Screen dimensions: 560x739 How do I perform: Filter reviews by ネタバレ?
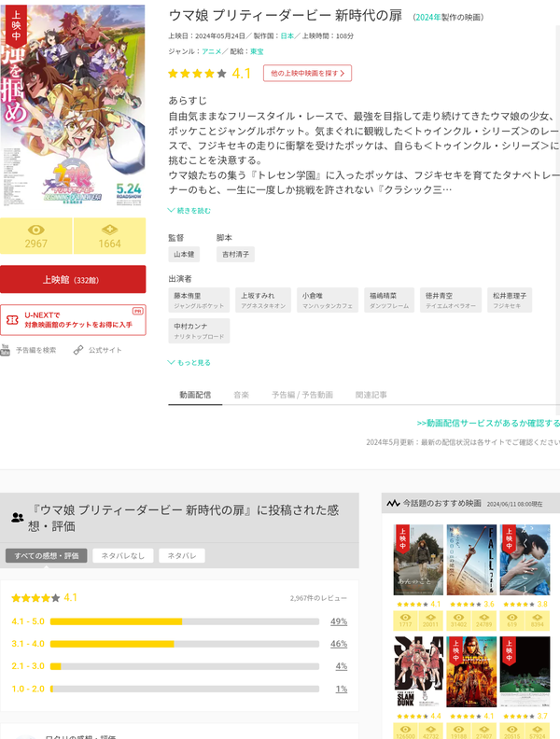pos(182,556)
